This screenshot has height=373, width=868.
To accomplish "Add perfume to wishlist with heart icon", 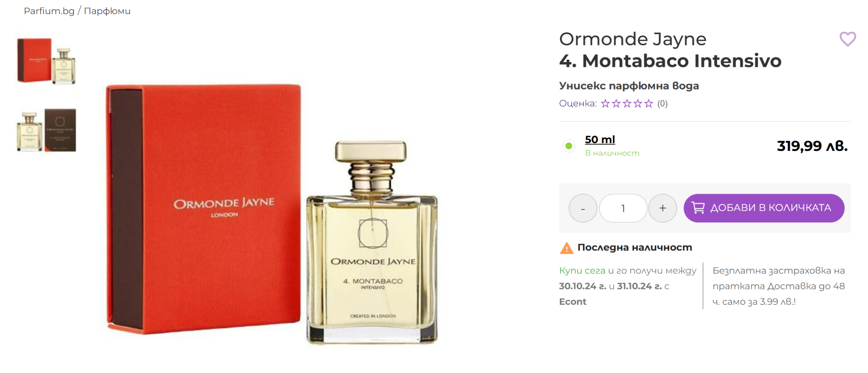I will click(848, 39).
